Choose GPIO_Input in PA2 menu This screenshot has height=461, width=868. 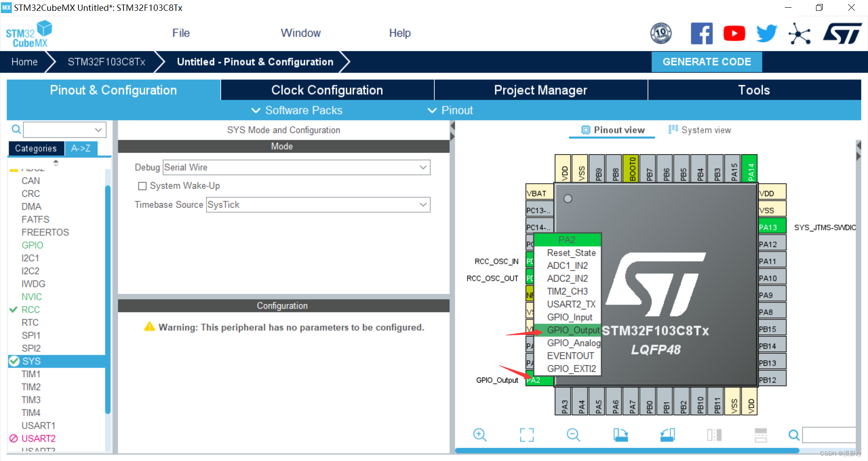pos(568,317)
